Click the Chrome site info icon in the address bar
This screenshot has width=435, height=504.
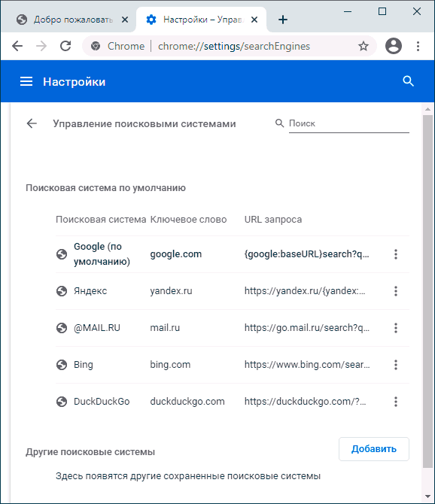[96, 47]
